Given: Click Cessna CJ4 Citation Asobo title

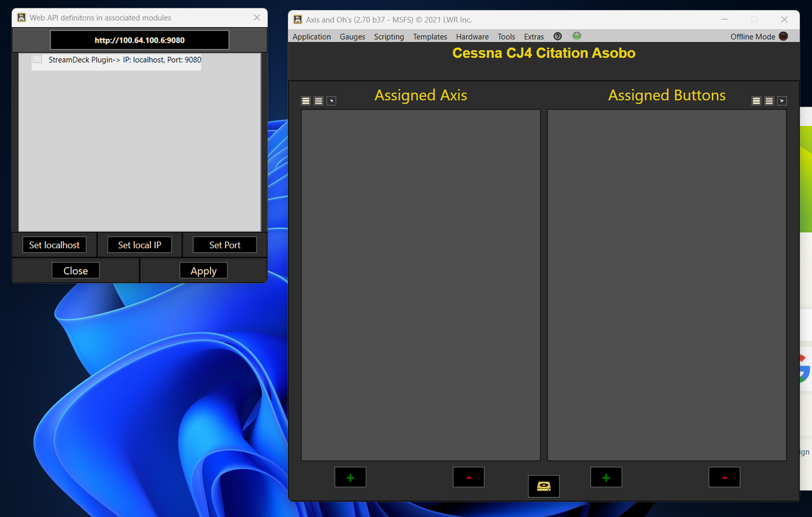Looking at the screenshot, I should coord(544,53).
